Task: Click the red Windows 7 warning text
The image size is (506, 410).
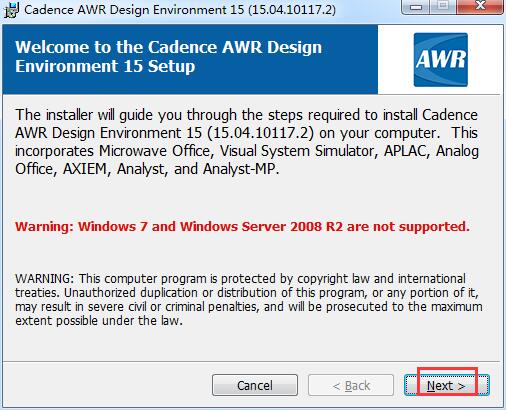Action: (x=242, y=227)
